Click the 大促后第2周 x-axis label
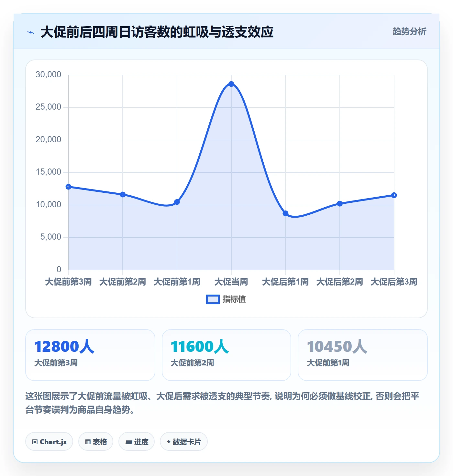 [340, 282]
